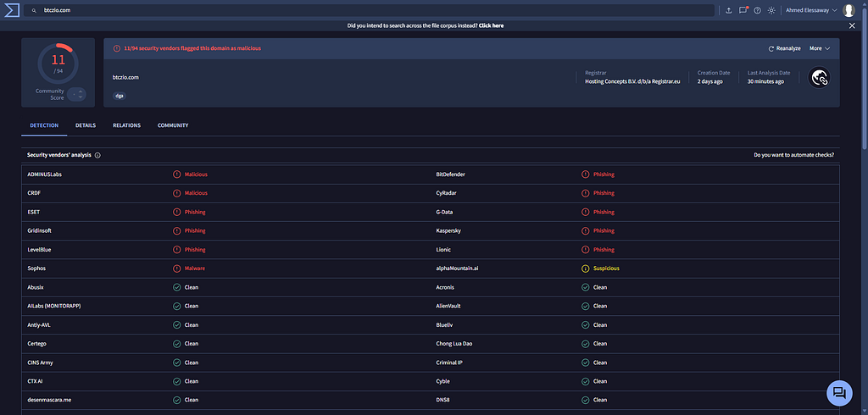Click the Sophos Malware verdict icon
This screenshot has height=415, width=868.
tap(176, 268)
